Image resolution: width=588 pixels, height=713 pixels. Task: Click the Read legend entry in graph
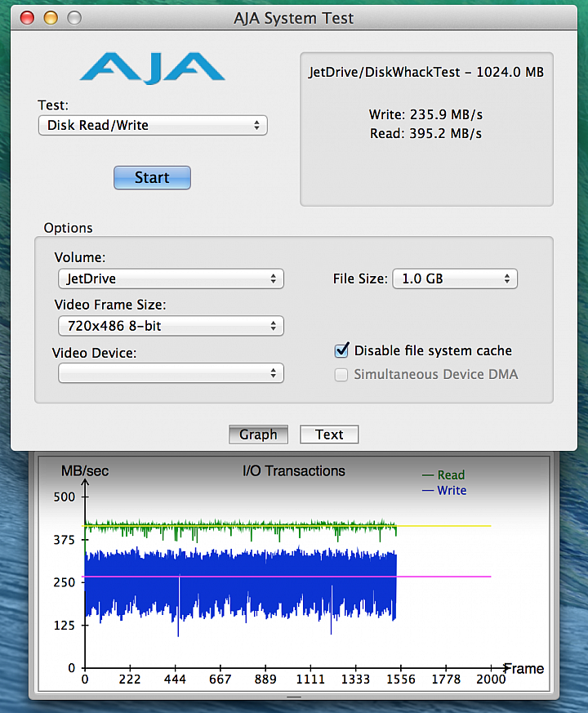pos(443,475)
